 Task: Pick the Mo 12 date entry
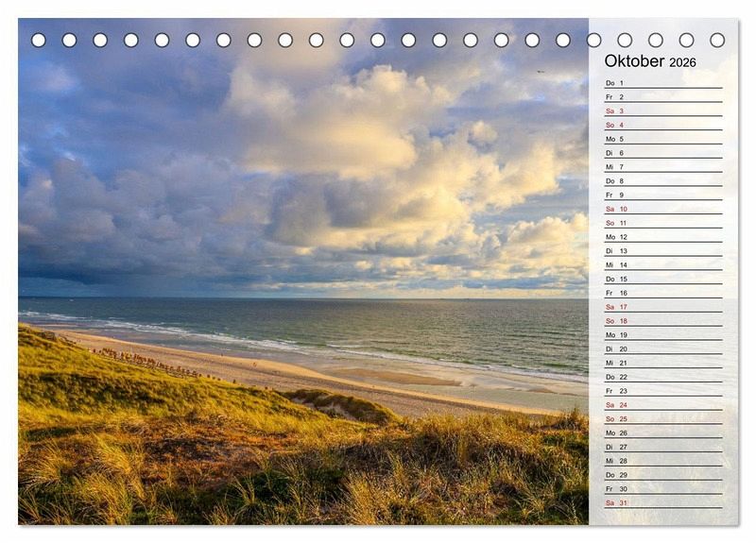(x=661, y=237)
